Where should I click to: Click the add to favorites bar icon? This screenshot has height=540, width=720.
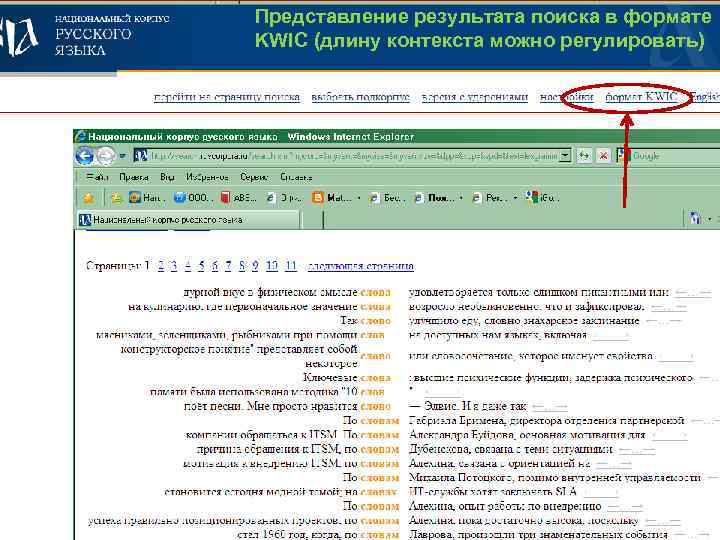click(x=116, y=198)
